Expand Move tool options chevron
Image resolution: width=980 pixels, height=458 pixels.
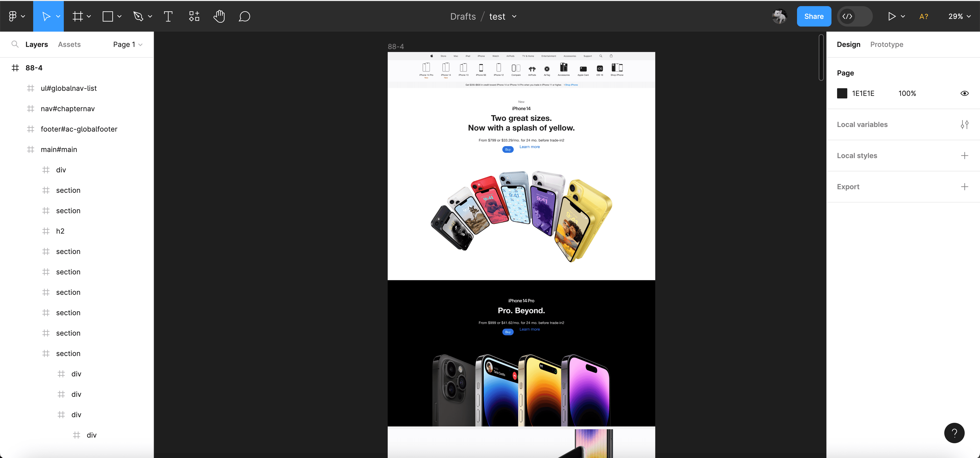58,16
